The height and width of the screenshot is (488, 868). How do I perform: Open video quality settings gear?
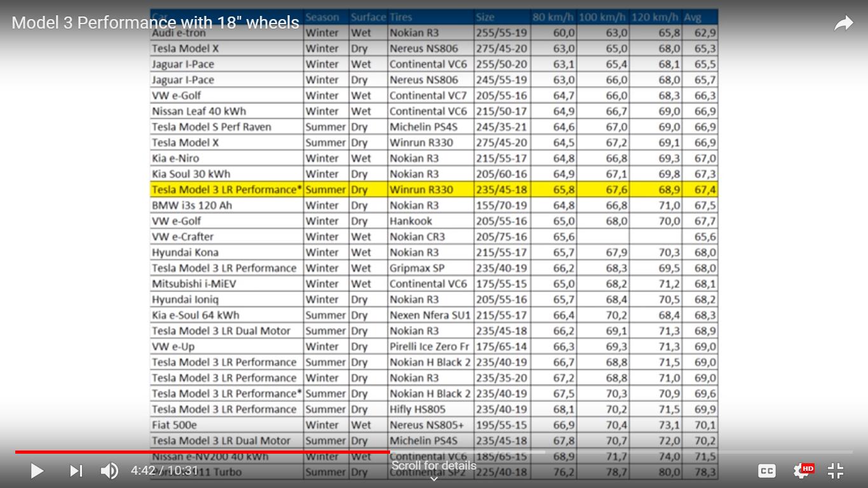(x=802, y=471)
